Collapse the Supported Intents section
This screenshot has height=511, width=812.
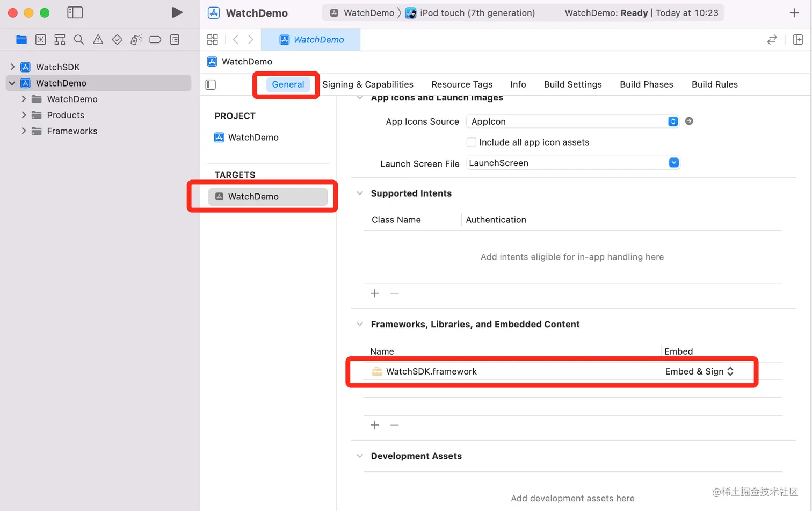360,193
